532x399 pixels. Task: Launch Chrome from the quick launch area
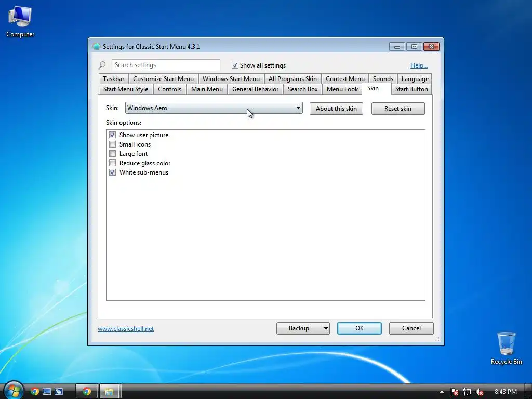(x=35, y=392)
